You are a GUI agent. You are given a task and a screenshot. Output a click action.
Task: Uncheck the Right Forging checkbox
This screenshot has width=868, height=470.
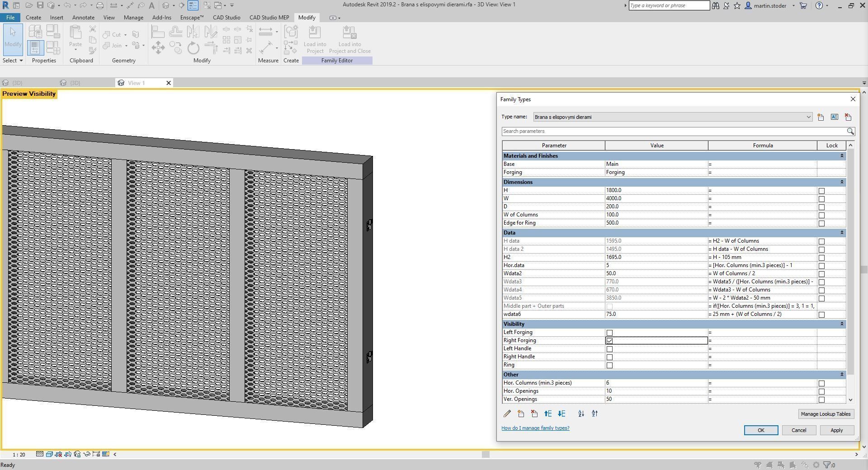coord(609,341)
